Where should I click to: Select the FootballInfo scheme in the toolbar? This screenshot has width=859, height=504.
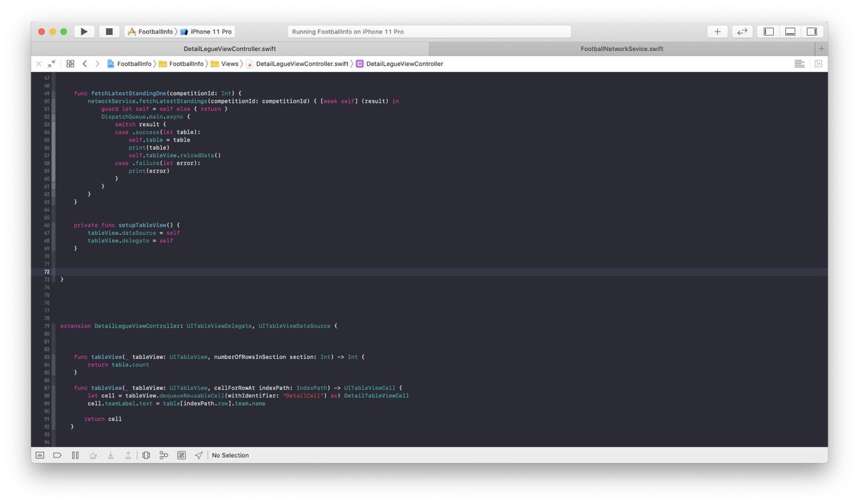click(150, 32)
